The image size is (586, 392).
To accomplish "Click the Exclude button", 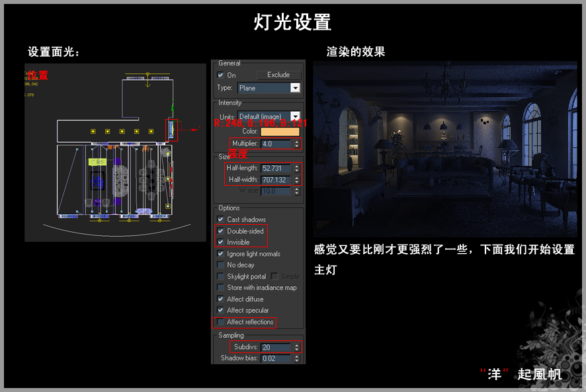I will coord(278,75).
